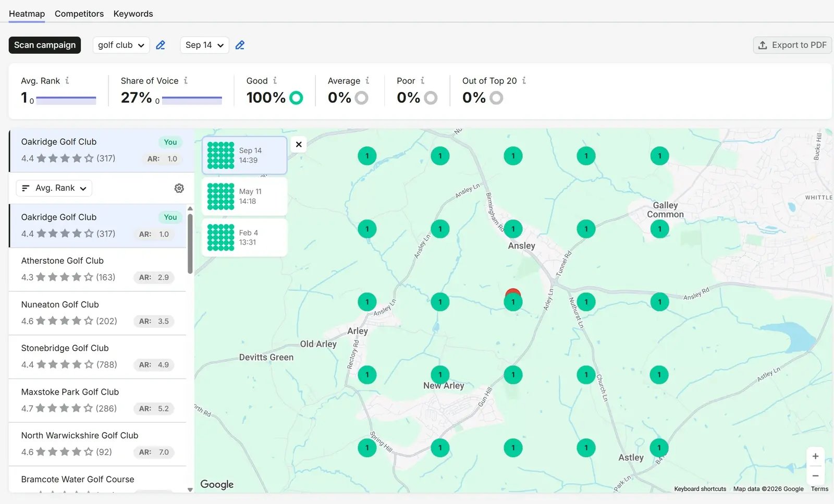The image size is (834, 504).
Task: Click the Share of Voice 27% value
Action: coord(137,97)
